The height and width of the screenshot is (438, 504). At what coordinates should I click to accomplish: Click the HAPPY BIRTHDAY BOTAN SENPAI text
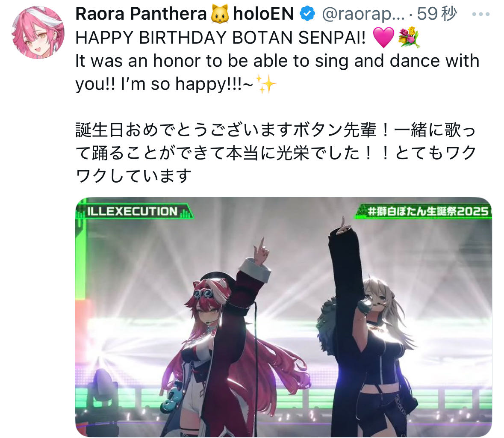(x=221, y=37)
